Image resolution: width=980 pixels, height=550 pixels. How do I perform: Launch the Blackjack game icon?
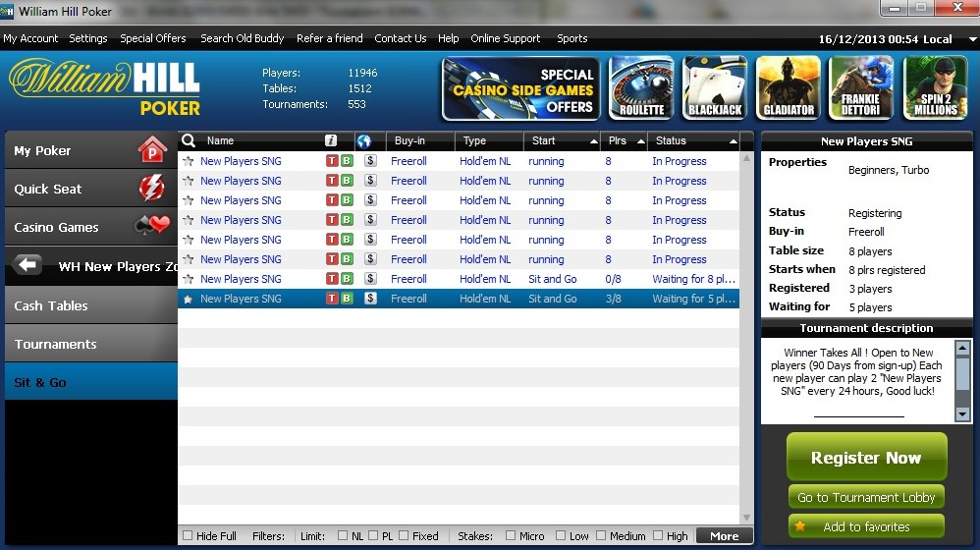pos(715,88)
